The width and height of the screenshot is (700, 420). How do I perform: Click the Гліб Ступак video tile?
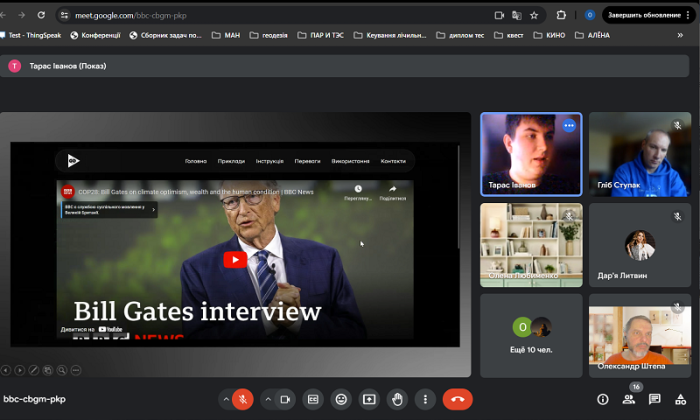pyautogui.click(x=639, y=154)
